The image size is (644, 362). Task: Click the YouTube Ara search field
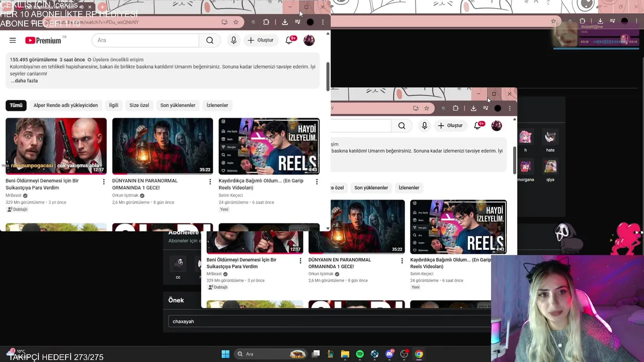(x=145, y=40)
